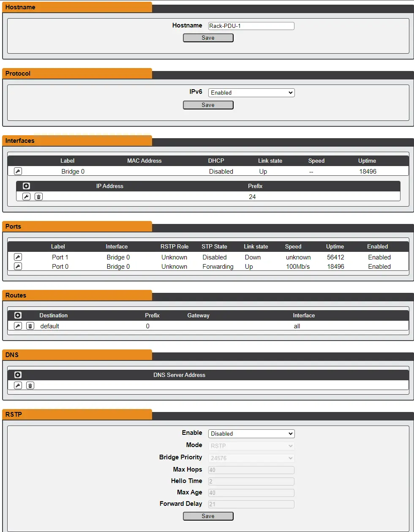Add a new route with plus icon

(18, 315)
